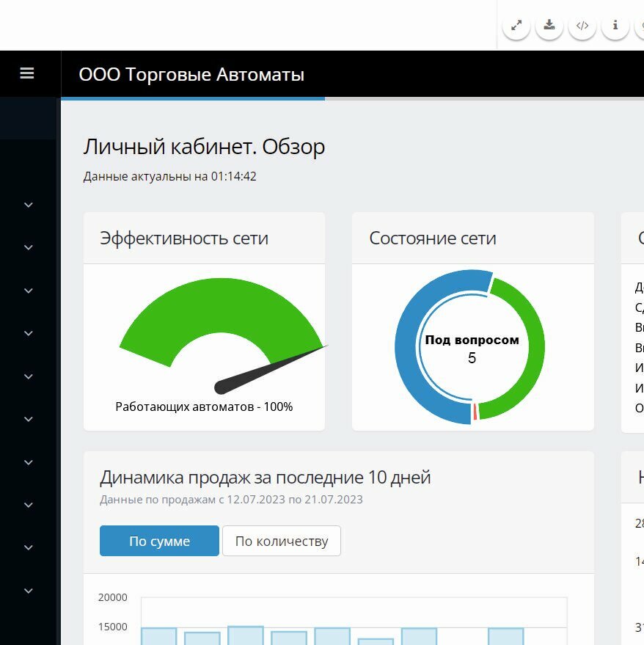This screenshot has height=645, width=644.
Task: Expand the bottommost sidebar chevron
Action: point(29,591)
